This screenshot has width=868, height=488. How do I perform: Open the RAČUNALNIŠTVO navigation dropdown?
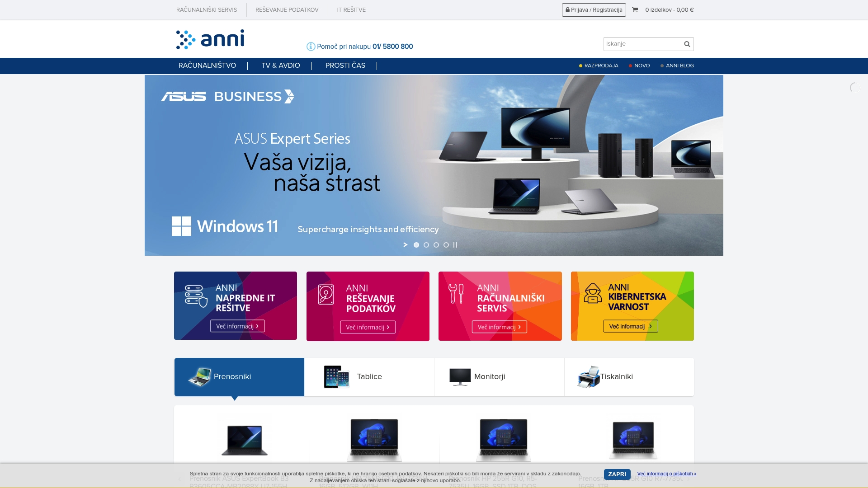pos(207,66)
